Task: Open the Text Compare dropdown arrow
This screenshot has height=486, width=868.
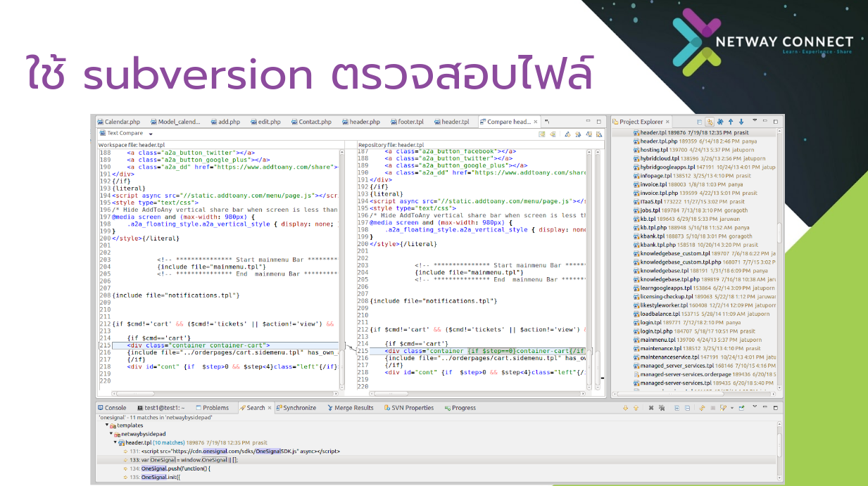Action: tap(151, 134)
